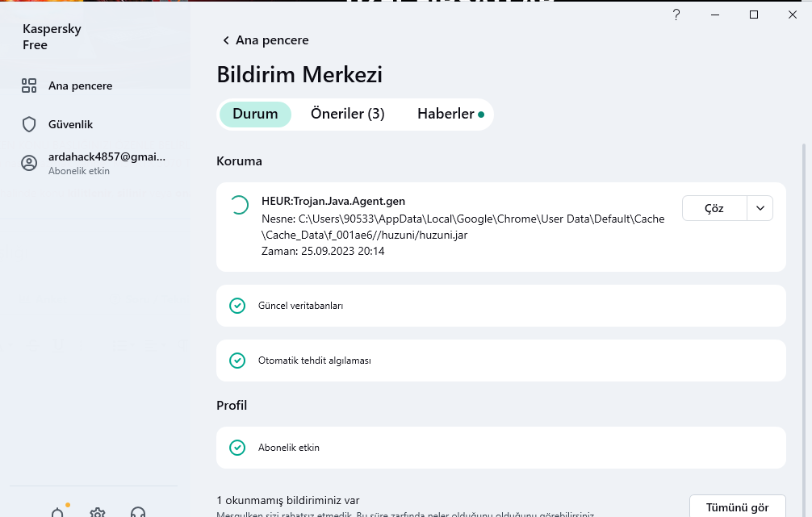This screenshot has height=517, width=812.
Task: Open the Güncel veritabanları status row
Action: click(x=500, y=306)
